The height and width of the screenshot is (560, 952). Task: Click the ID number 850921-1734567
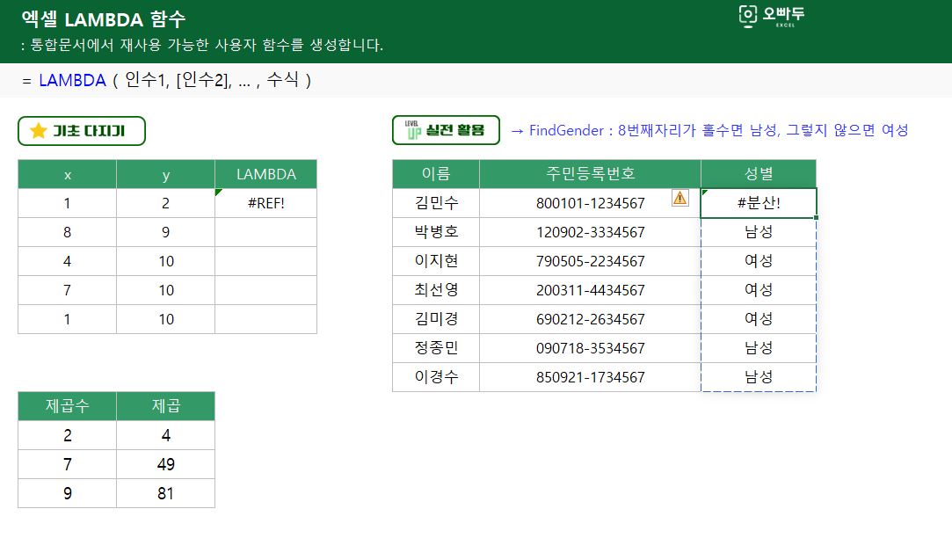(590, 377)
